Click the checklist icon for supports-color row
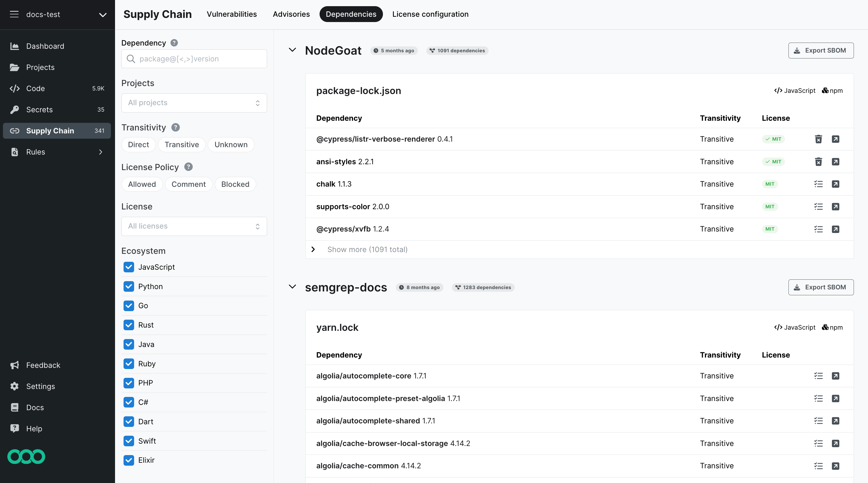868x483 pixels. coord(818,207)
